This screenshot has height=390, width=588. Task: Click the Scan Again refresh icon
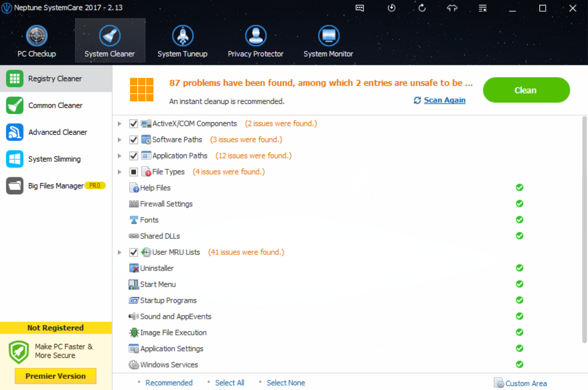417,100
